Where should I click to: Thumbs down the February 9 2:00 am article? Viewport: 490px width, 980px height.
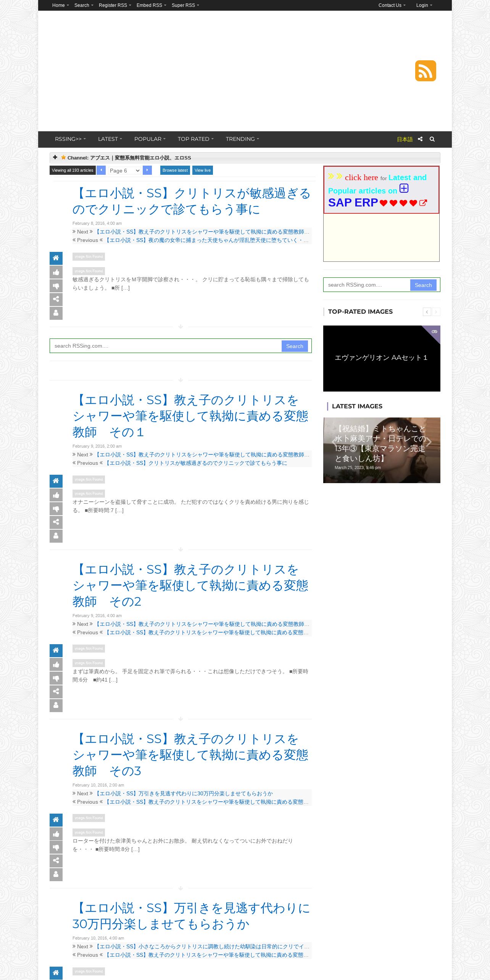pos(56,509)
